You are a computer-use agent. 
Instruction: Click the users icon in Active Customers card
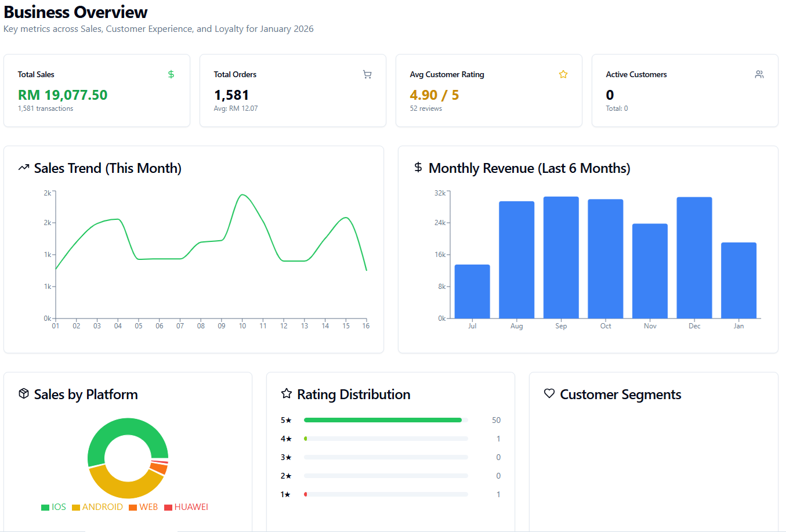click(759, 74)
